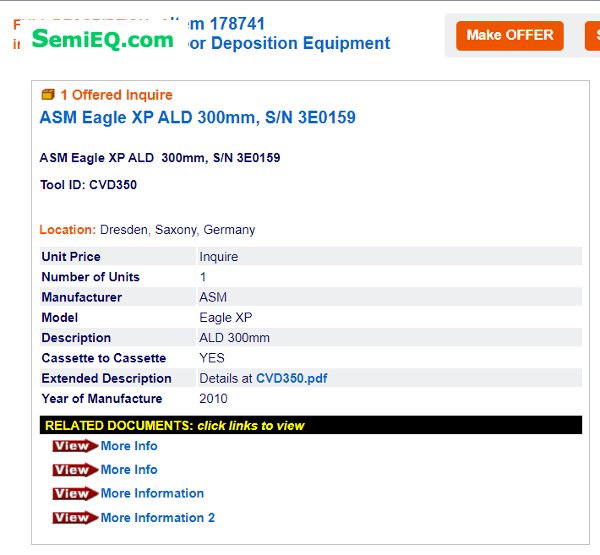Click the Year of Manufacture '2010' value
This screenshot has width=600, height=555.
(213, 398)
